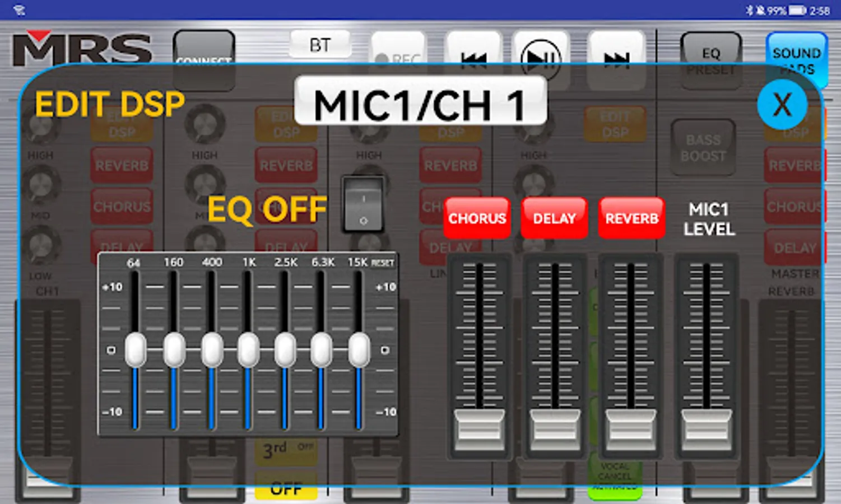This screenshot has height=504, width=841.
Task: Click the EDIT DSP title text
Action: [110, 104]
